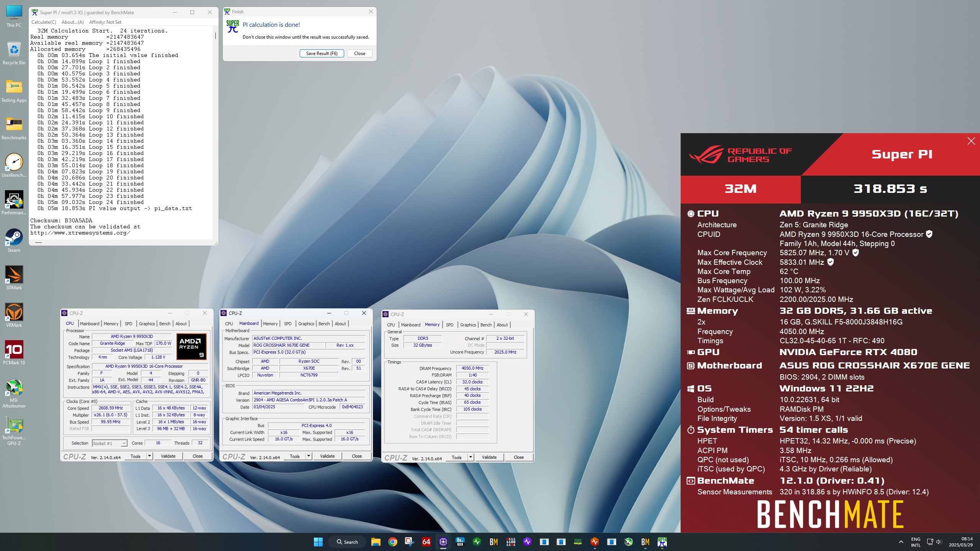This screenshot has height=551, width=980.
Task: Open the purple hexagon pulse taskbar icon
Action: 527,542
